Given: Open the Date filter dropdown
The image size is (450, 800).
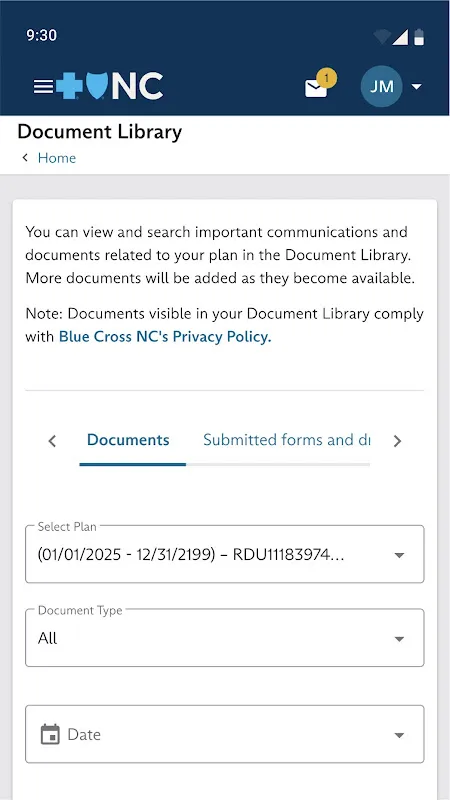Looking at the screenshot, I should point(224,734).
